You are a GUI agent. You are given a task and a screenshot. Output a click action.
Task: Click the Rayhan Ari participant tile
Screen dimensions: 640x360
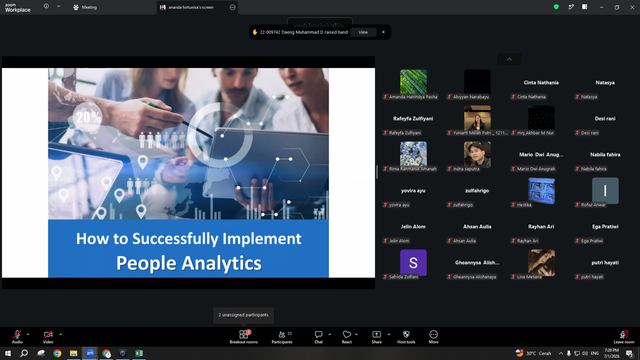541,228
